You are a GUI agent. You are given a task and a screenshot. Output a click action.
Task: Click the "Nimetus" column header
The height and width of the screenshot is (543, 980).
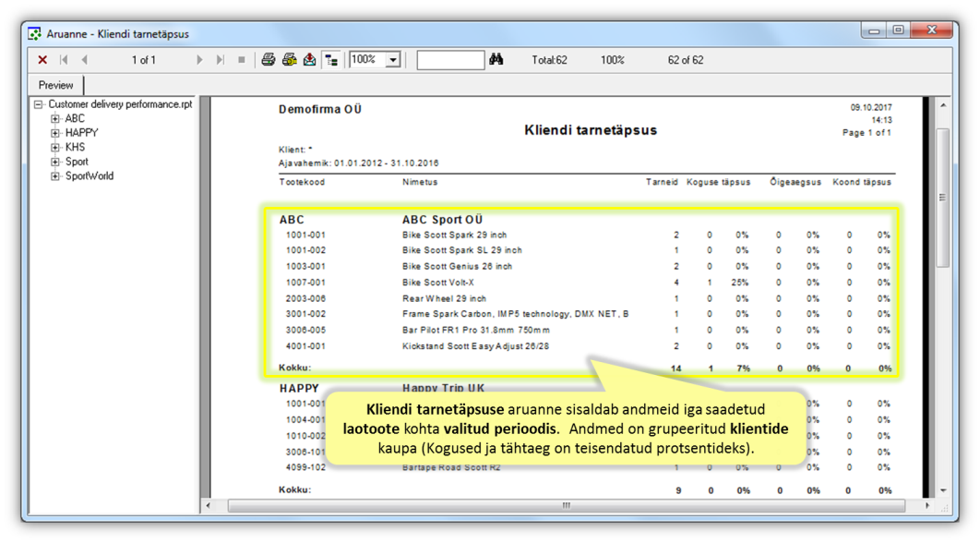click(x=420, y=182)
